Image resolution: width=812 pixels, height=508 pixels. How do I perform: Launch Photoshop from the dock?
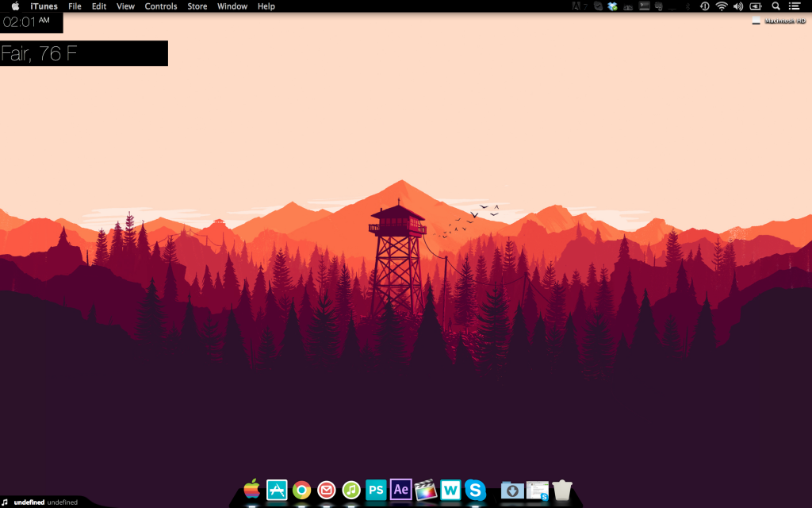pyautogui.click(x=376, y=490)
